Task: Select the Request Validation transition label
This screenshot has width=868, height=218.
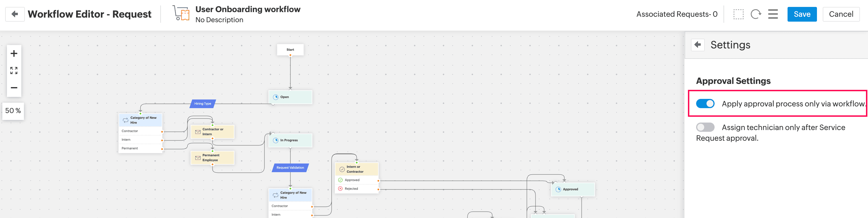Action: pos(290,168)
